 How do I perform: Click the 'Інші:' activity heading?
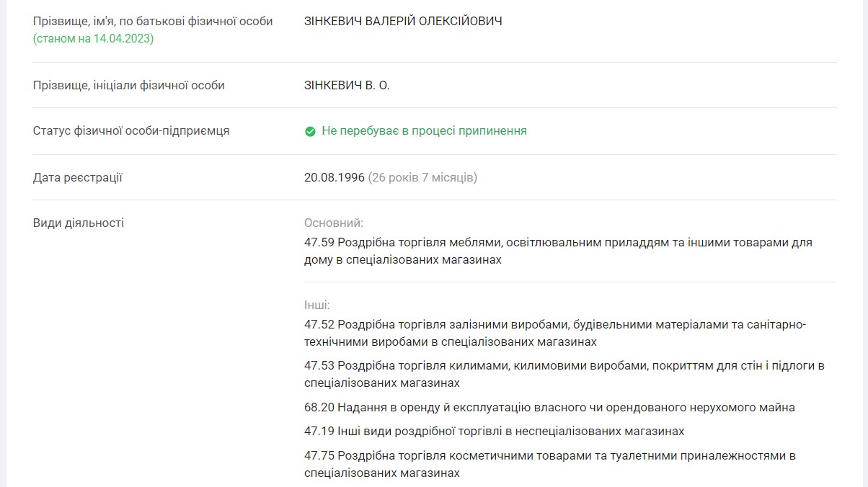[x=317, y=305]
